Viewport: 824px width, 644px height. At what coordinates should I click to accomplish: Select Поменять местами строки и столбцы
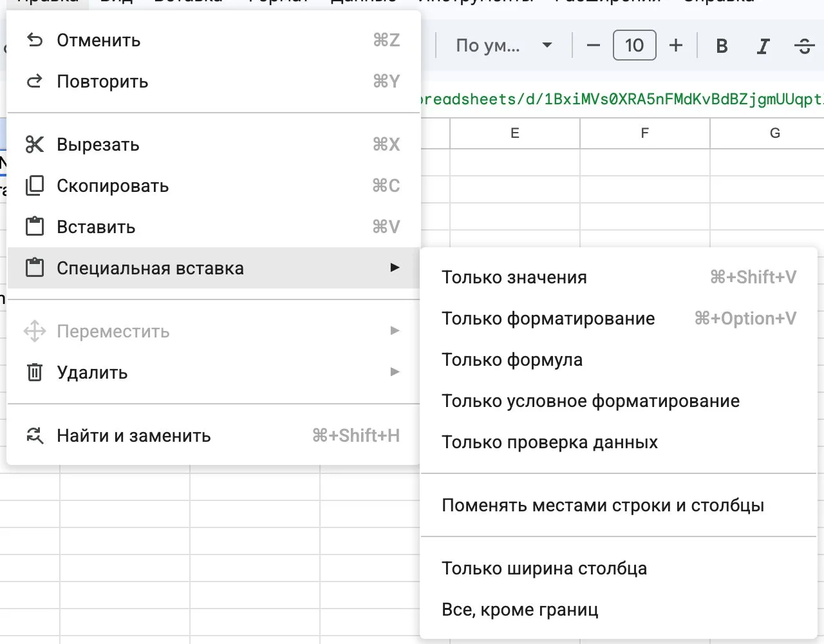619,505
